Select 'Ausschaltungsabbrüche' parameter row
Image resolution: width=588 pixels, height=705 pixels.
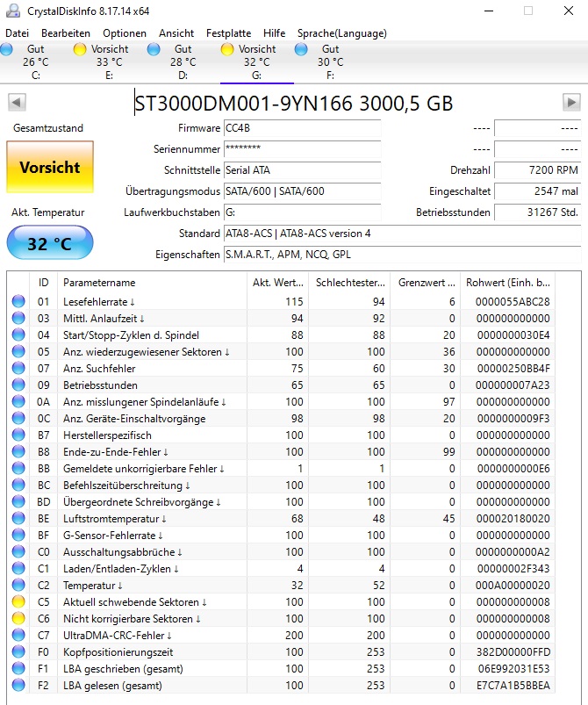(281, 551)
